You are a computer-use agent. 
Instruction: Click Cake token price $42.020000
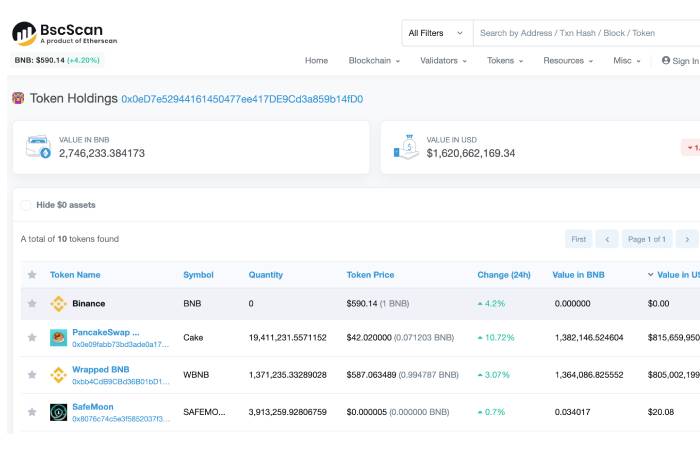coord(369,338)
